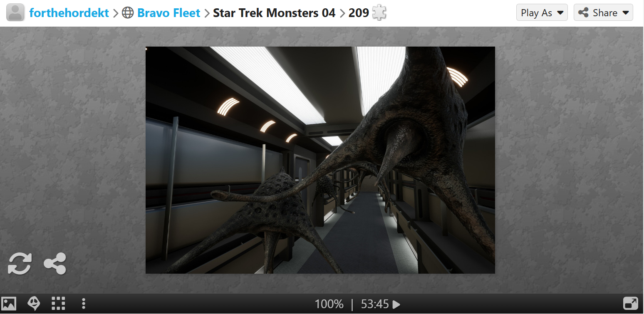Viewport: 644px width, 314px height.
Task: Toggle fullscreen mode icon
Action: click(x=631, y=304)
